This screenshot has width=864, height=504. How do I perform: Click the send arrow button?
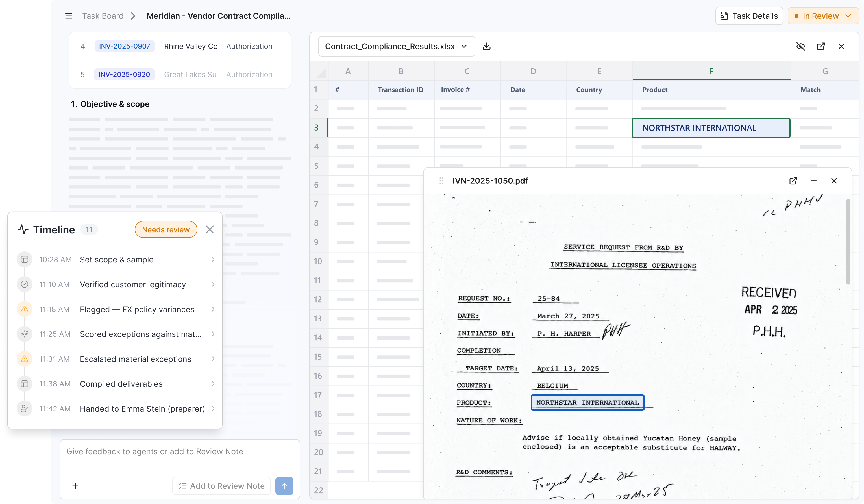(x=284, y=486)
